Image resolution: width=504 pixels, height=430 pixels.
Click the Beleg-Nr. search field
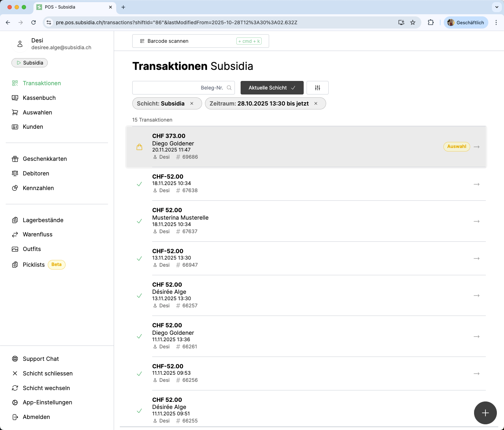pyautogui.click(x=183, y=87)
